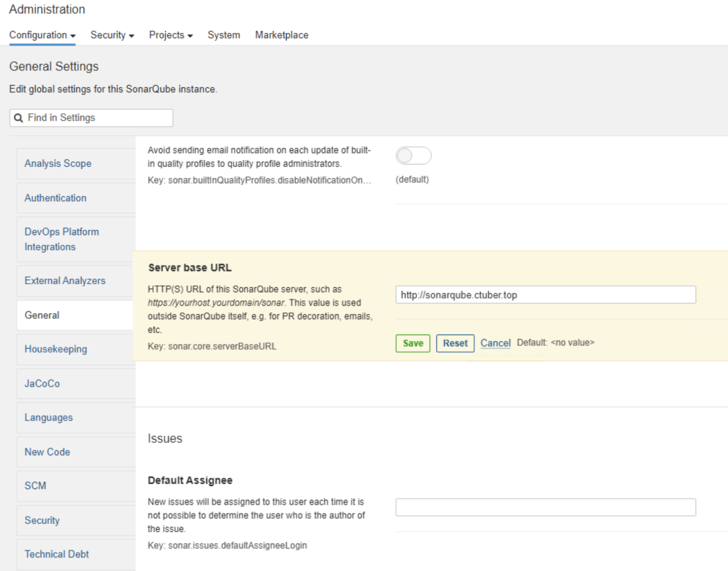This screenshot has height=571, width=728.
Task: Open Technical Debt settings in sidebar
Action: click(56, 554)
